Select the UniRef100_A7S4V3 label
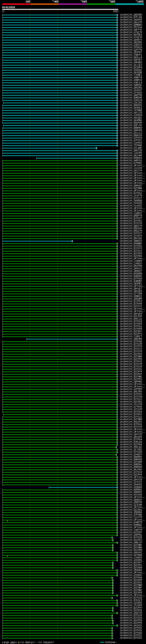This screenshot has height=644, width=146. [x=131, y=236]
